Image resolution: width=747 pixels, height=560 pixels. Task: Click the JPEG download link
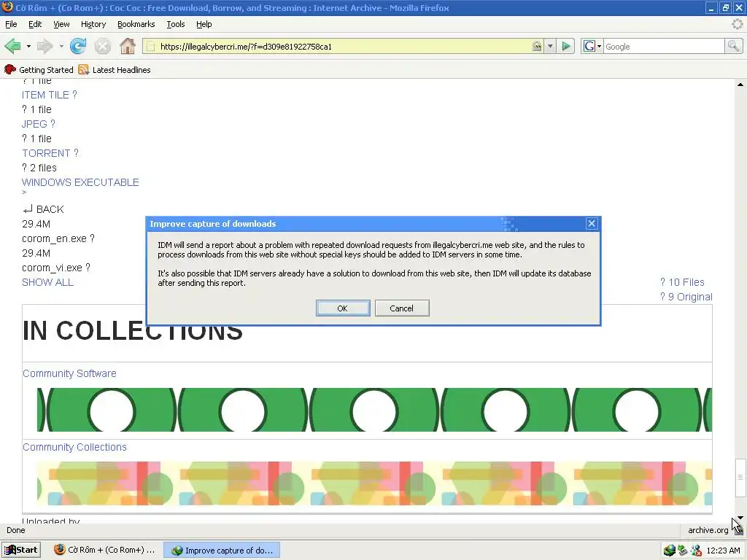pos(39,124)
